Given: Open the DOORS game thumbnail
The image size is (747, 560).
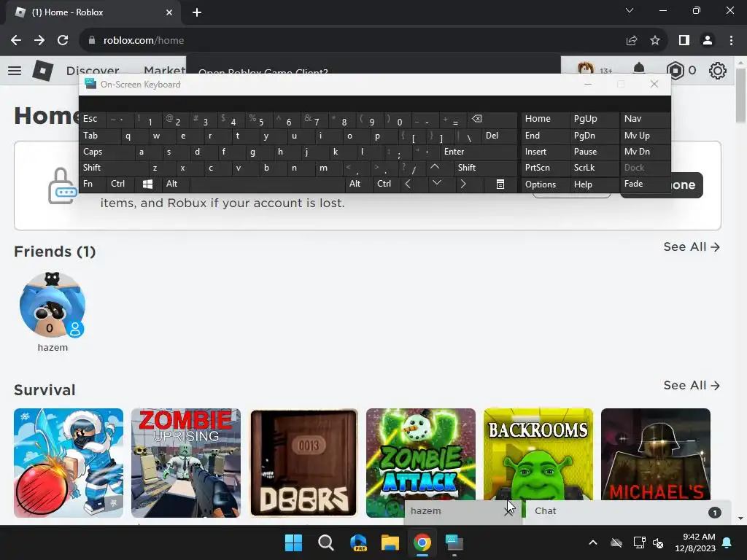Looking at the screenshot, I should pos(303,463).
